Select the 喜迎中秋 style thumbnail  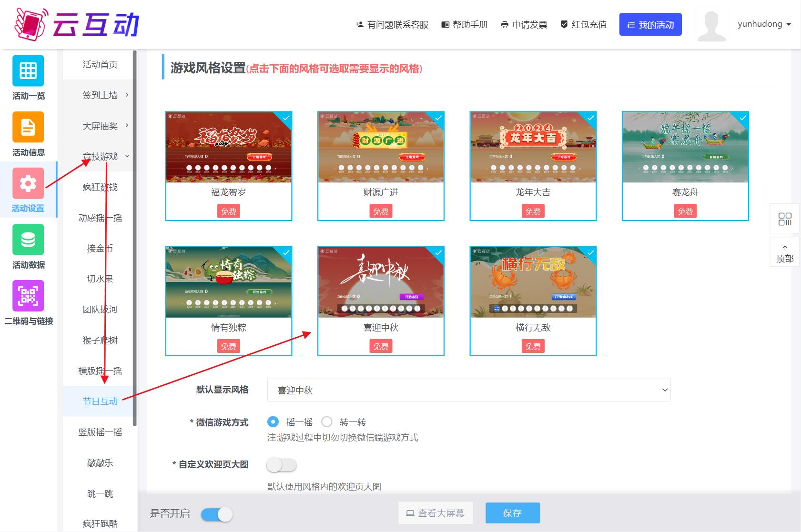click(381, 282)
